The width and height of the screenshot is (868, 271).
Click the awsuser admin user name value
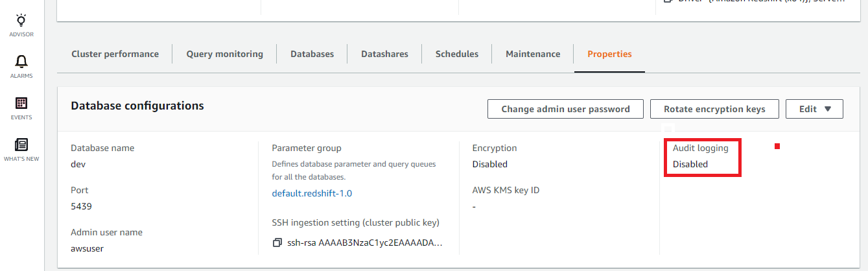pos(87,248)
